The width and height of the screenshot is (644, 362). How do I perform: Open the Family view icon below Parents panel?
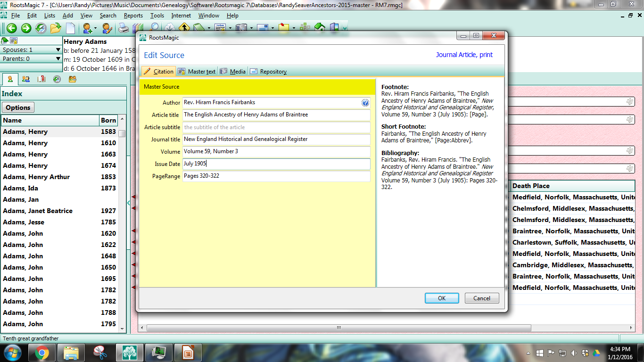point(25,79)
